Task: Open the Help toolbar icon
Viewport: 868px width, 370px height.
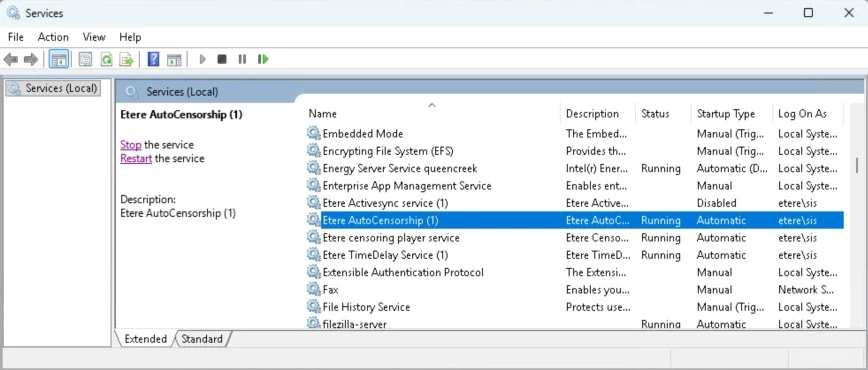Action: coord(153,59)
